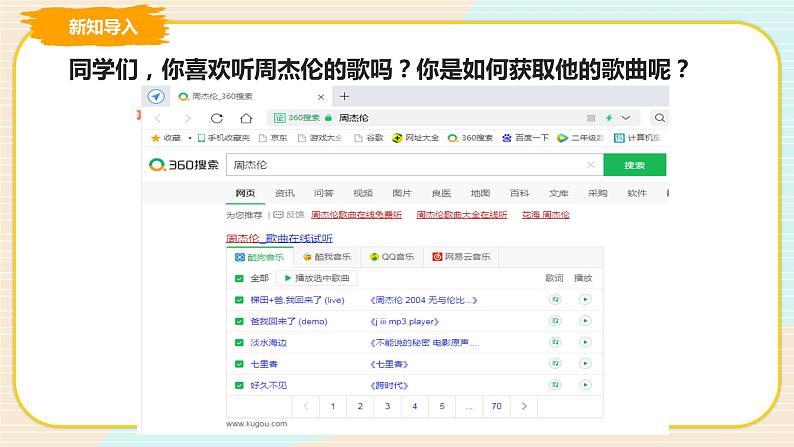Uncheck the 好久不见 song checkbox

pos(239,385)
